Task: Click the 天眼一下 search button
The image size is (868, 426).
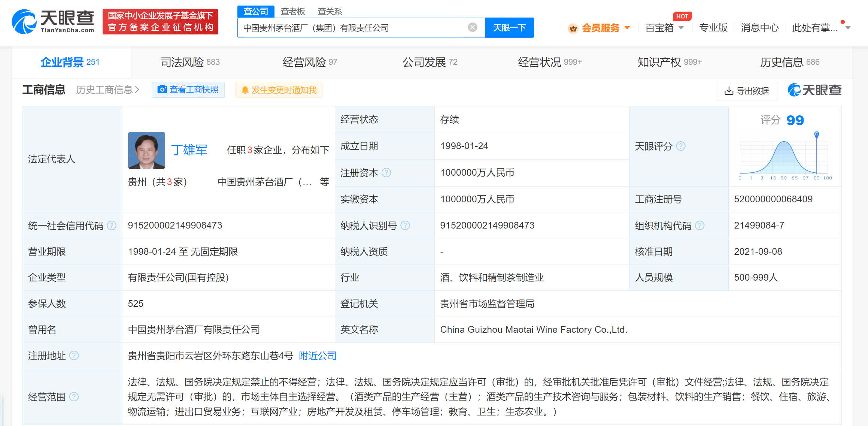Action: pyautogui.click(x=509, y=28)
